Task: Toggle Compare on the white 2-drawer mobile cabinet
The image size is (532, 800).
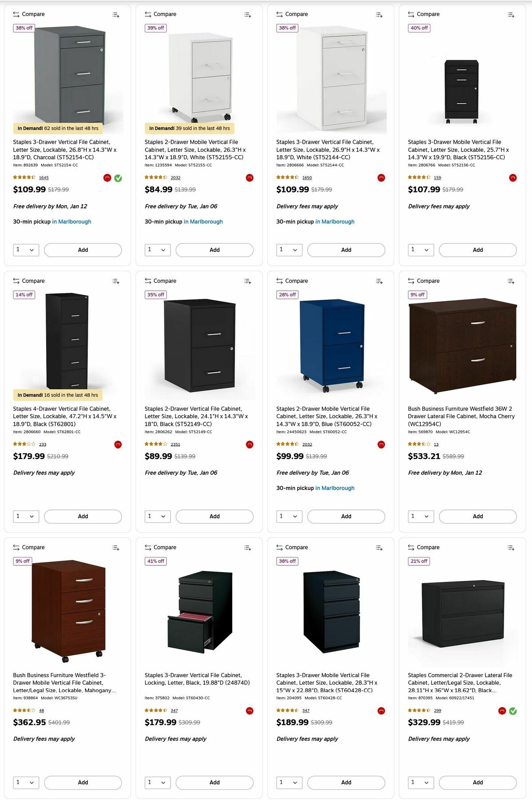Action: point(160,14)
